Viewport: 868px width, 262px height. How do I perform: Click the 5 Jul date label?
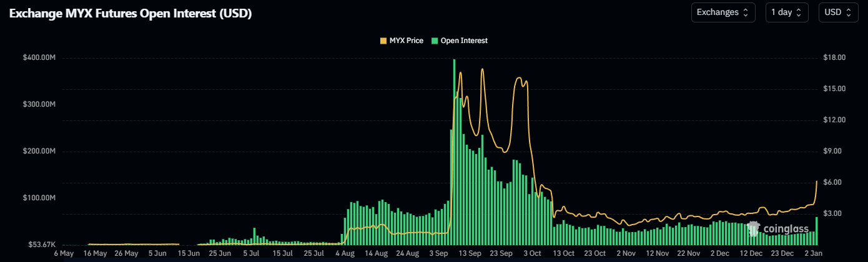pyautogui.click(x=251, y=255)
